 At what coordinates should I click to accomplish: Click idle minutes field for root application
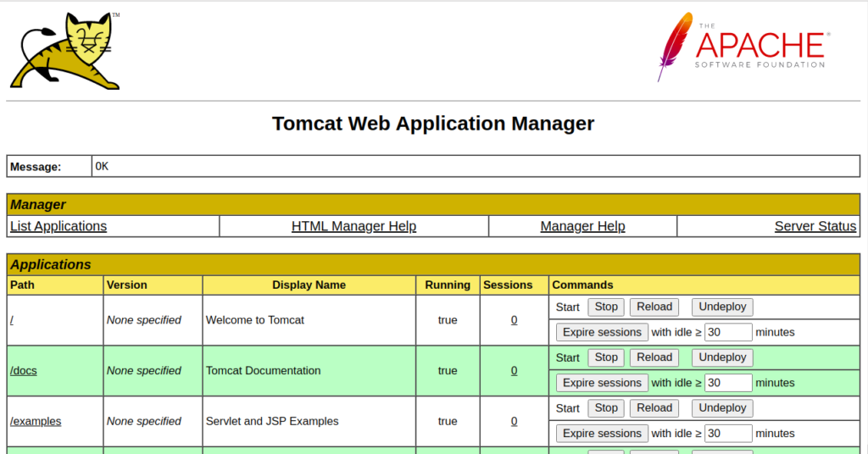(728, 332)
